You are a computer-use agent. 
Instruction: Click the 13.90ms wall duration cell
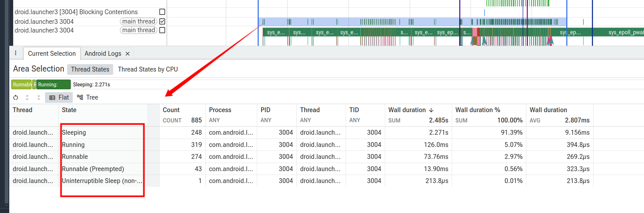(x=418, y=169)
